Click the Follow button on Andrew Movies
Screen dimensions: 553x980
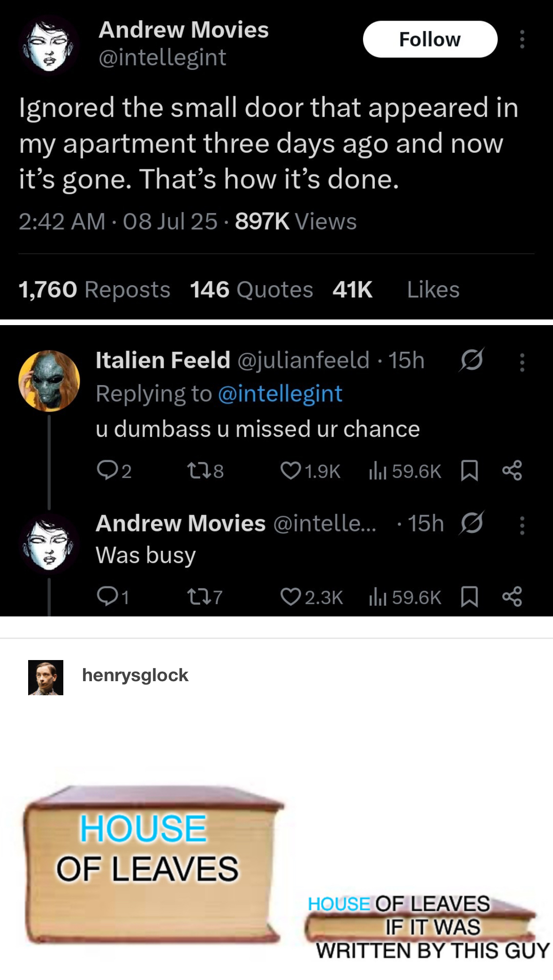pyautogui.click(x=430, y=39)
